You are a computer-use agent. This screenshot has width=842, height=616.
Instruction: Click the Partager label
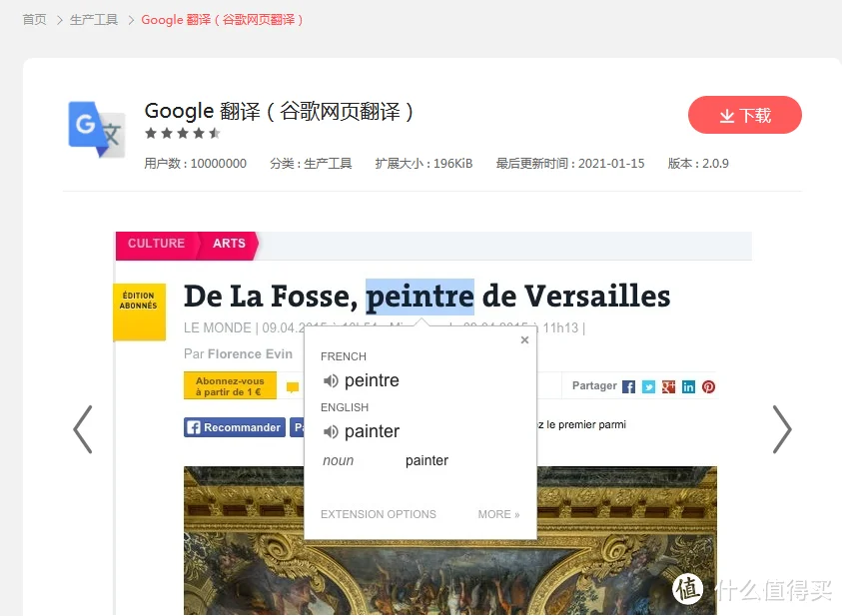tap(594, 385)
